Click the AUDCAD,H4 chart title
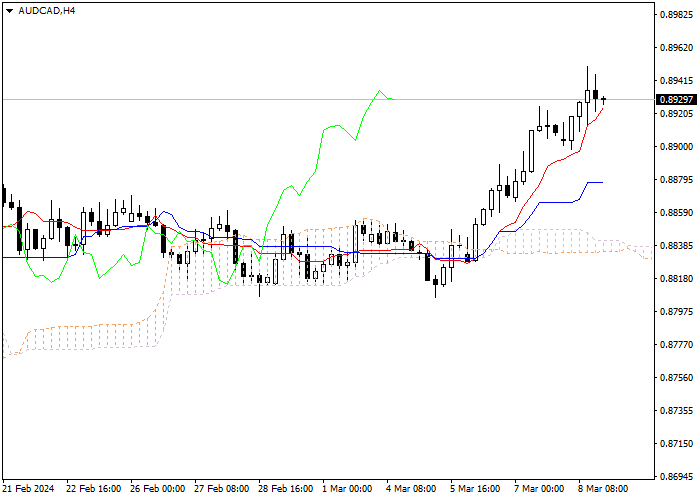Image resolution: width=700 pixels, height=500 pixels. pos(46,11)
